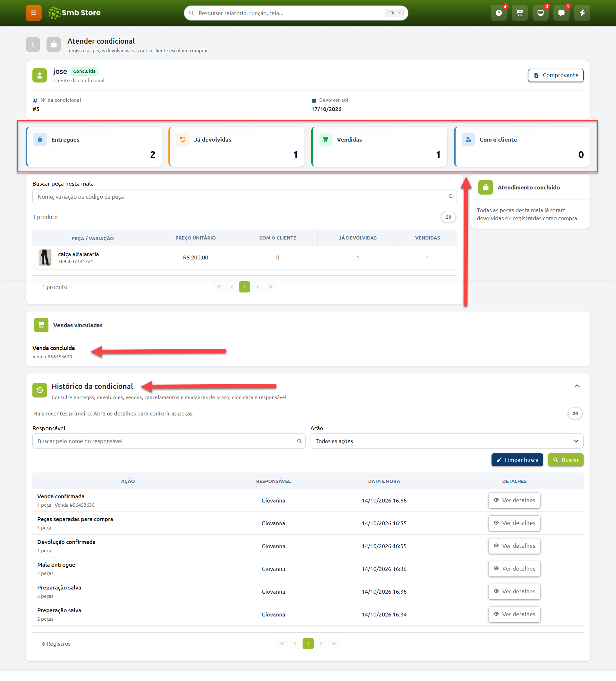Image resolution: width=616 pixels, height=681 pixels.
Task: Open the help question mark icon
Action: coord(499,13)
